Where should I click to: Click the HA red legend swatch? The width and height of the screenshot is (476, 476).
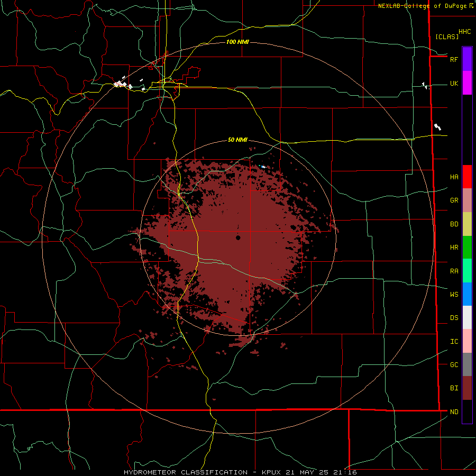[x=467, y=177]
